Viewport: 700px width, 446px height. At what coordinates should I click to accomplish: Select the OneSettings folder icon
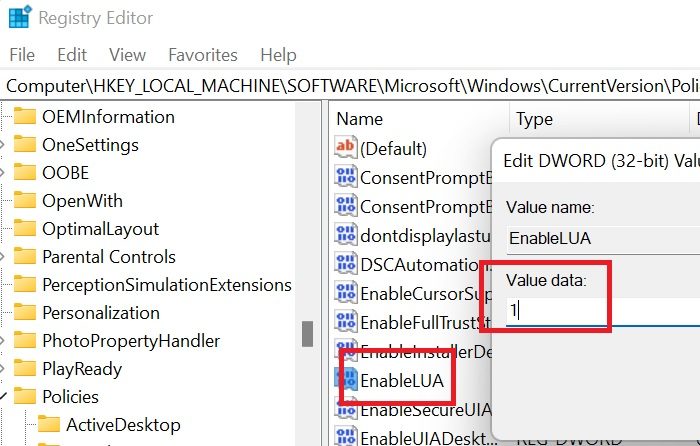25,145
